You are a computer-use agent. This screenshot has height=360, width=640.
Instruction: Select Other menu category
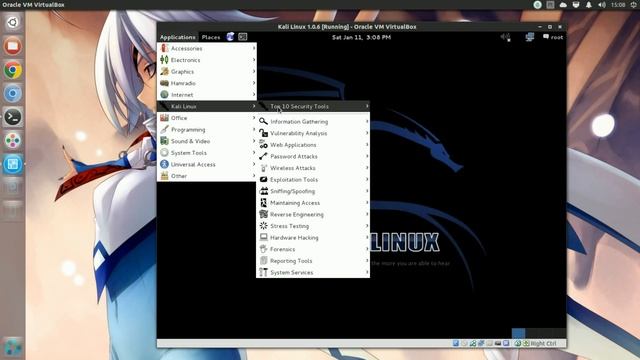point(207,176)
